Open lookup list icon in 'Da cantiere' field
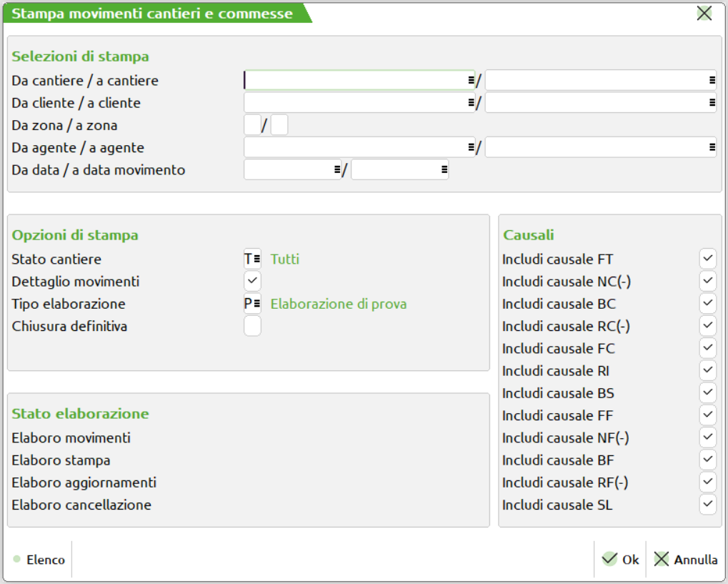This screenshot has height=584, width=728. (x=471, y=81)
